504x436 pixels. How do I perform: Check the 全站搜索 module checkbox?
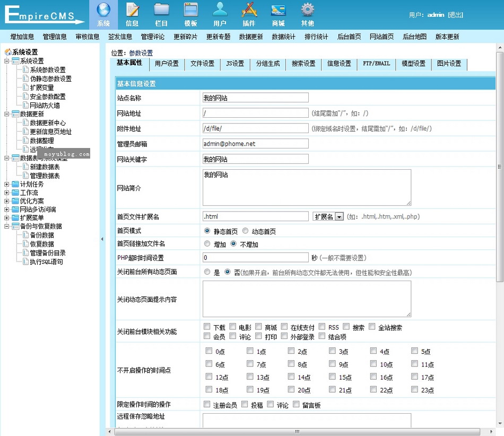point(372,326)
